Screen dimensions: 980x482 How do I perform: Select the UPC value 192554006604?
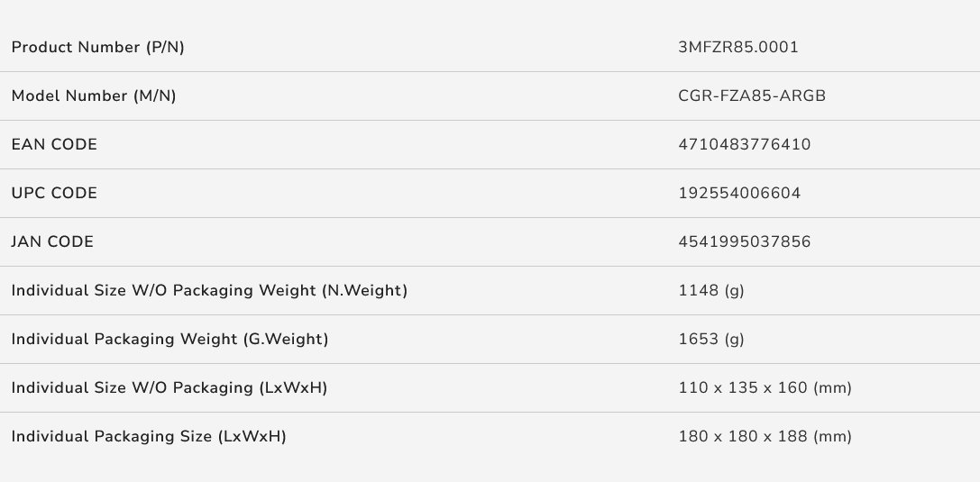tap(739, 193)
